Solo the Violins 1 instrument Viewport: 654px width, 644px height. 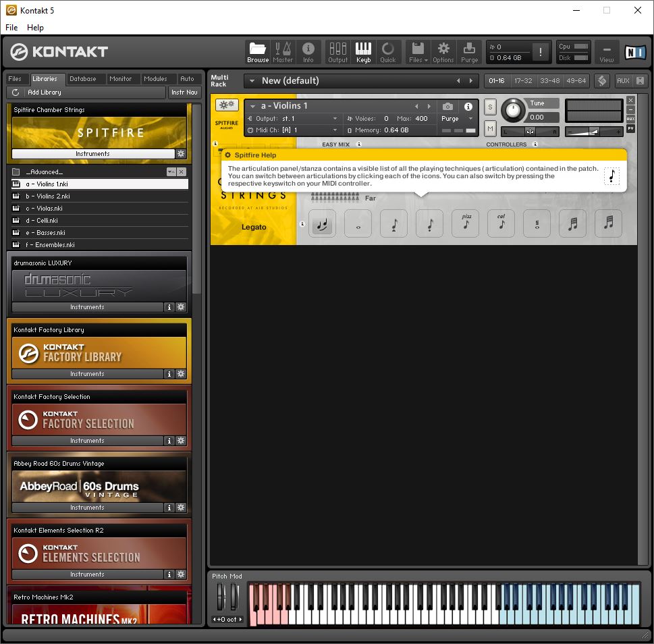(x=490, y=107)
